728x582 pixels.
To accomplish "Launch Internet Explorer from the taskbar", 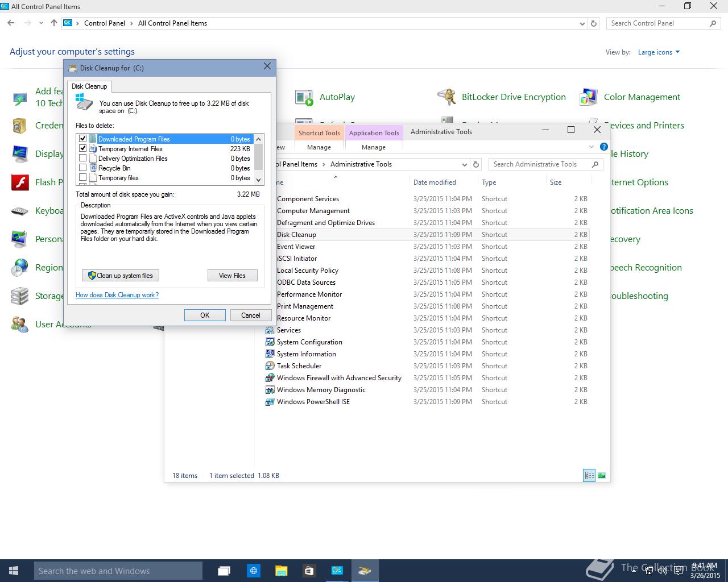I will [254, 571].
